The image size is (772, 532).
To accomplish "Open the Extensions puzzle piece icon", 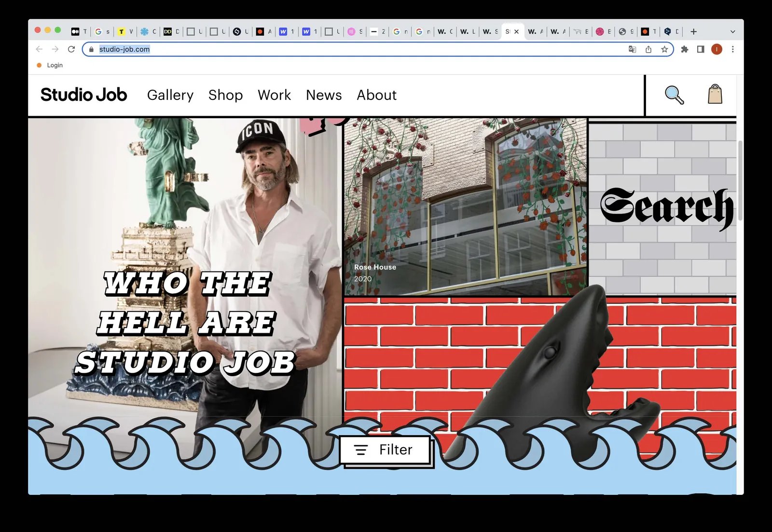I will click(x=684, y=49).
